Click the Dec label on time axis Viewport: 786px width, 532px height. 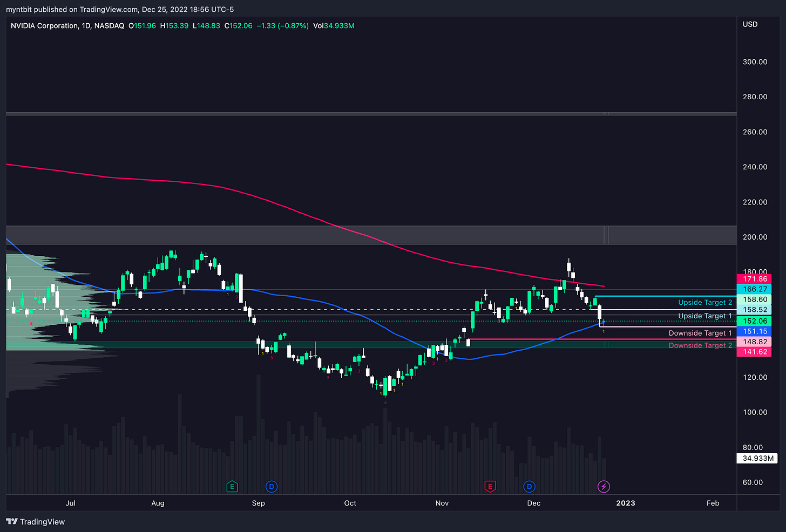click(x=534, y=503)
